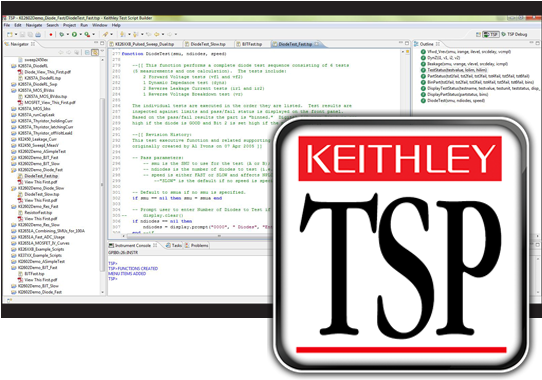
Task: Open the dropdown arrow beside the Run icon
Action: 81,34
